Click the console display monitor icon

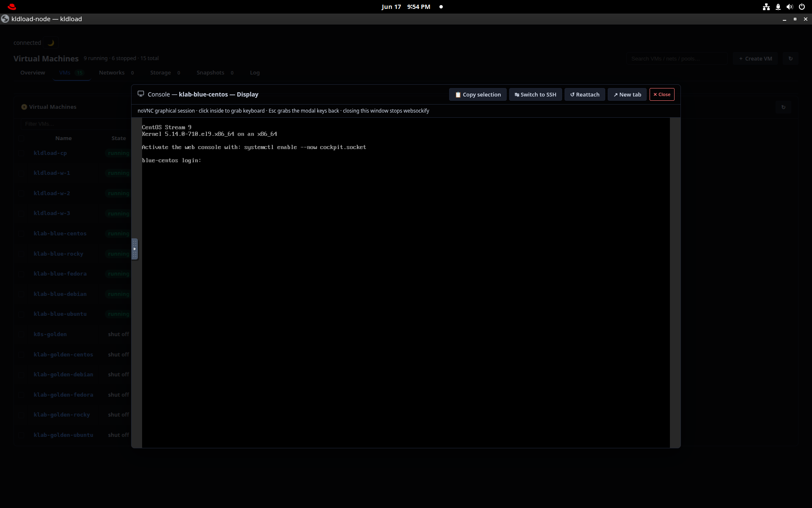click(x=141, y=94)
